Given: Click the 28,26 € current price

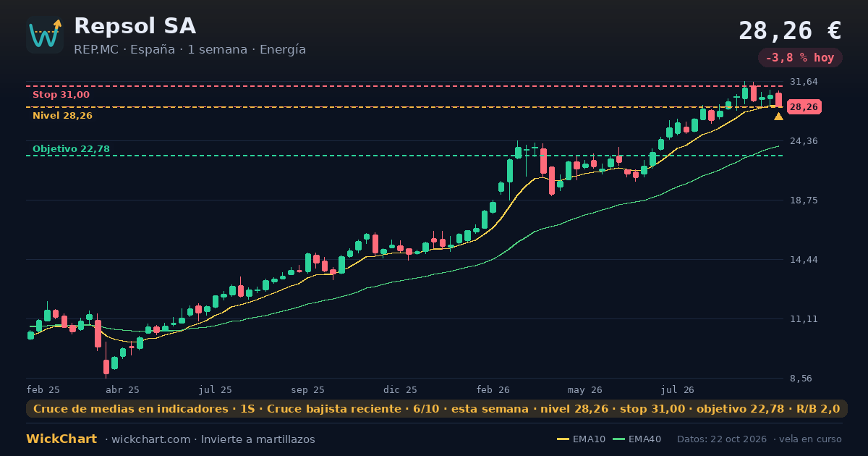Looking at the screenshot, I should pos(790,30).
